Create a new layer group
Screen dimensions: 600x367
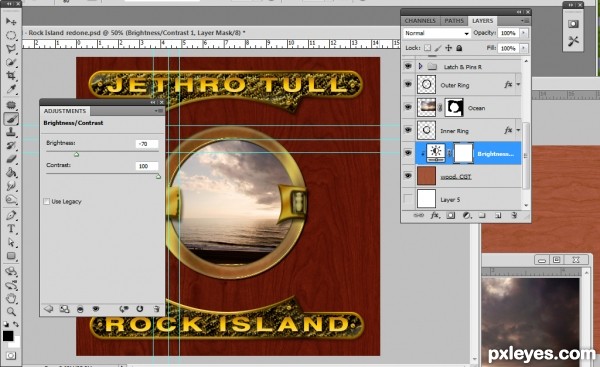coord(482,215)
